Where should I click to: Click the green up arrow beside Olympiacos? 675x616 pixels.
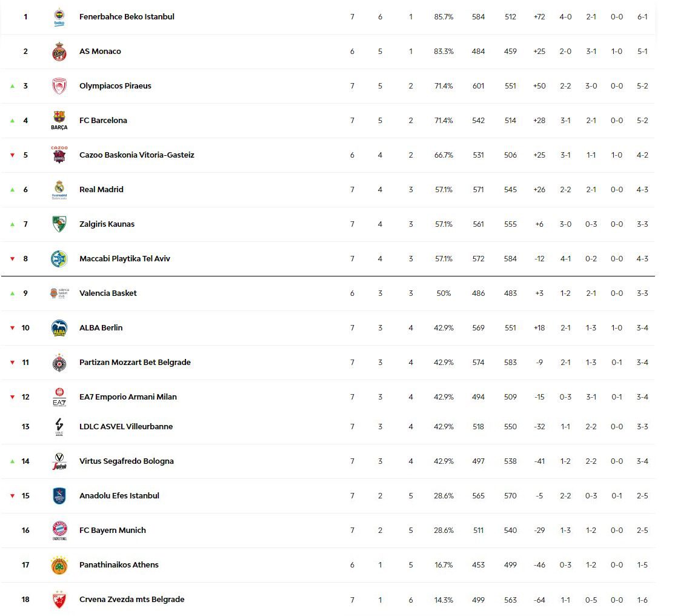(x=12, y=86)
